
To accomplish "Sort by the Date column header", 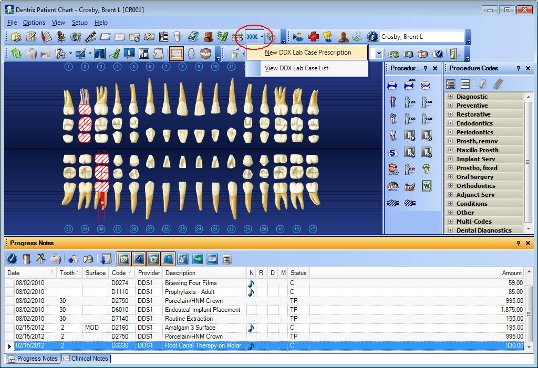I will pyautogui.click(x=31, y=273).
